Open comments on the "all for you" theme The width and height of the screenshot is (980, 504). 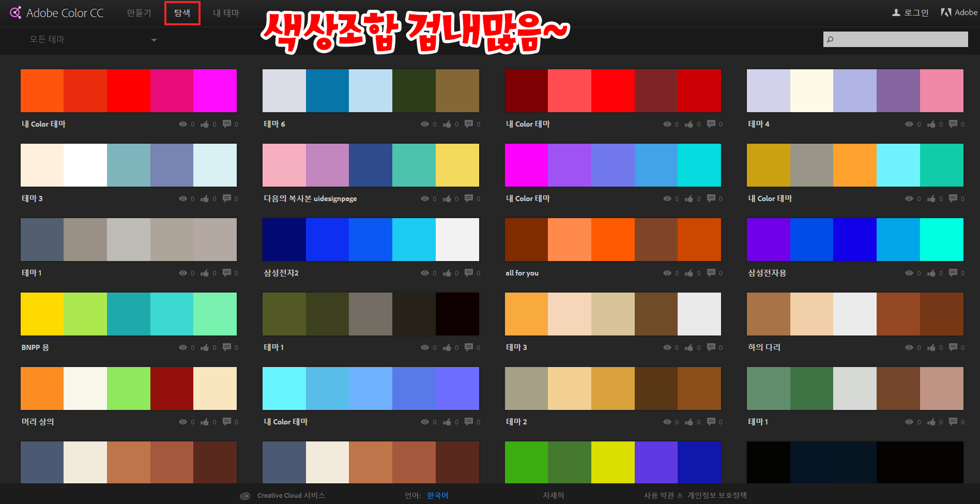(711, 273)
